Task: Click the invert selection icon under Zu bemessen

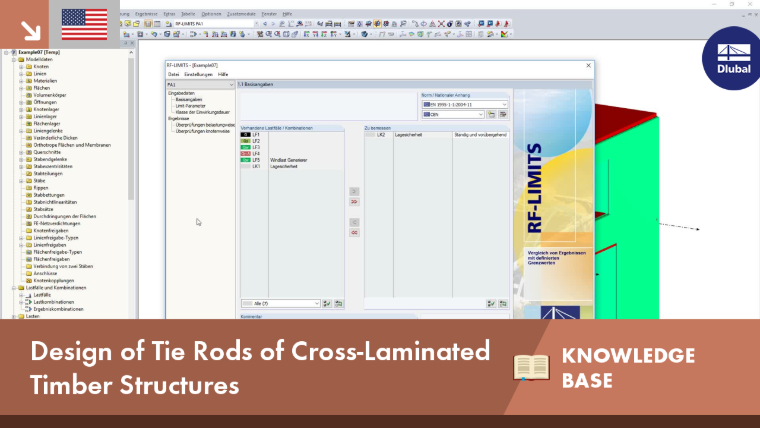Action: click(503, 303)
